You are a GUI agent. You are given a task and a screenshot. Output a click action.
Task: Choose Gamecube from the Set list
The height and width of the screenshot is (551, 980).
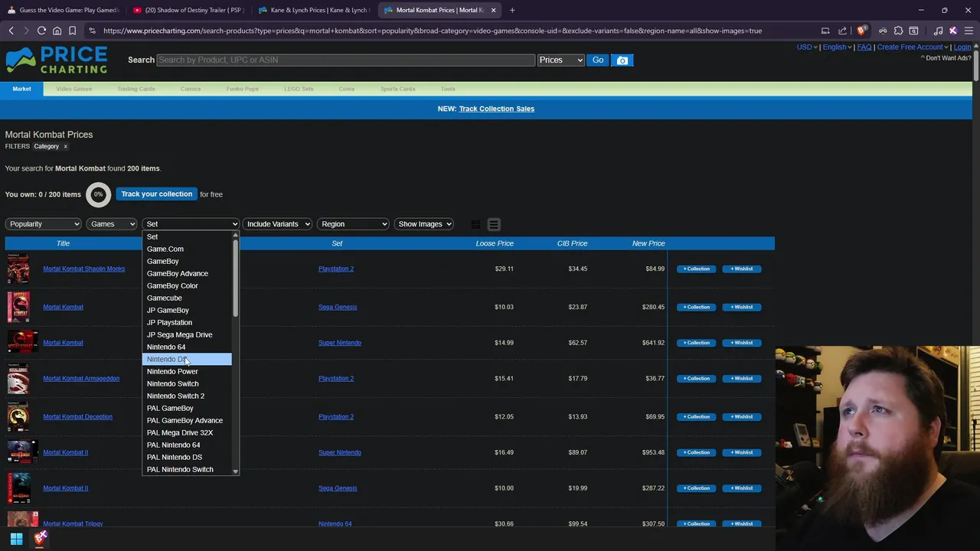(x=187, y=298)
